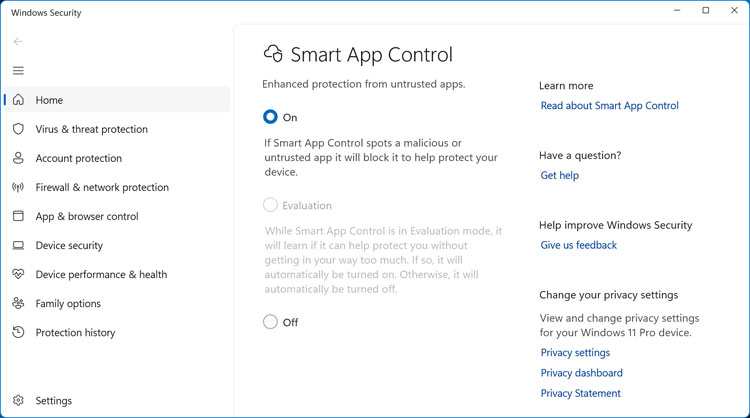Close the Windows Security window
Viewport: 750px width, 418px height.
pos(734,10)
